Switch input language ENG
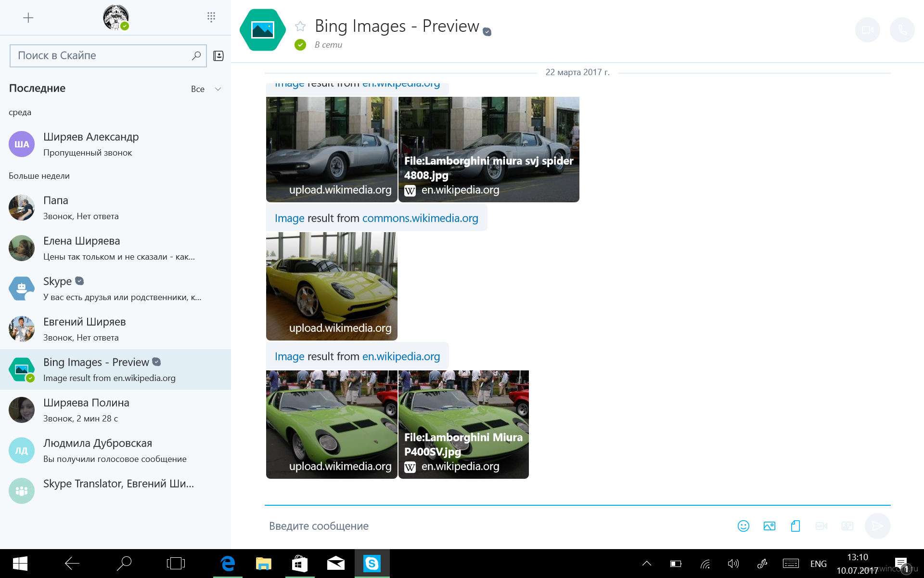 (819, 564)
